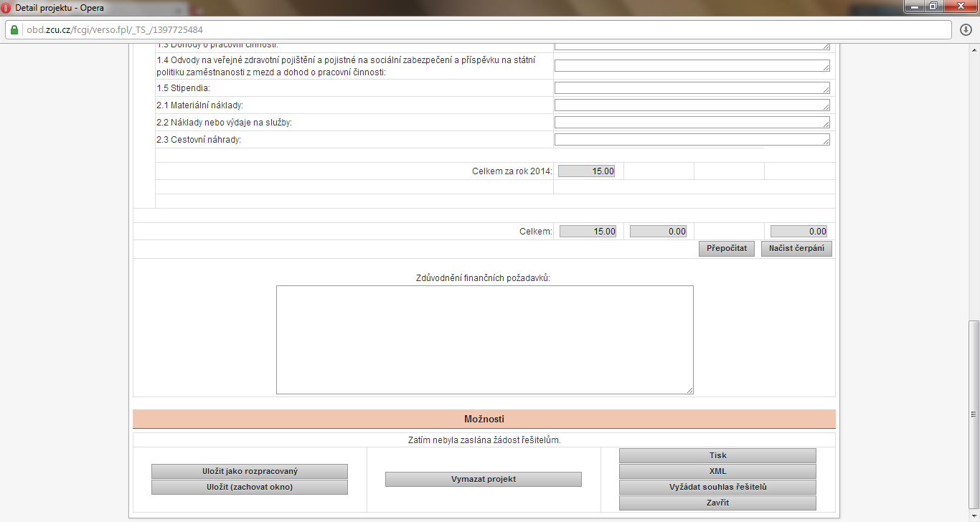Click the '1.5 Stipendia:' label

pyautogui.click(x=183, y=87)
